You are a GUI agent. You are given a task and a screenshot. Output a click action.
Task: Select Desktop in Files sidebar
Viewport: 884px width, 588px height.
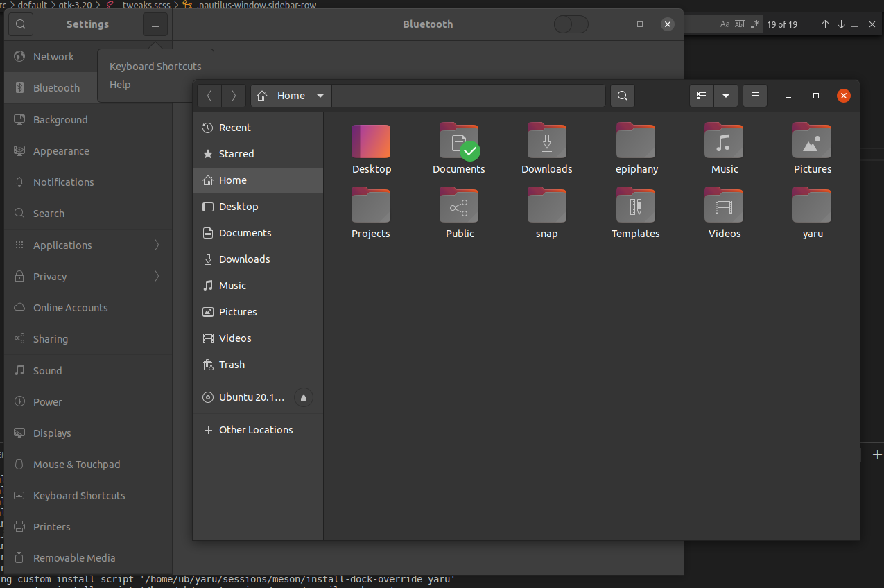pyautogui.click(x=258, y=207)
